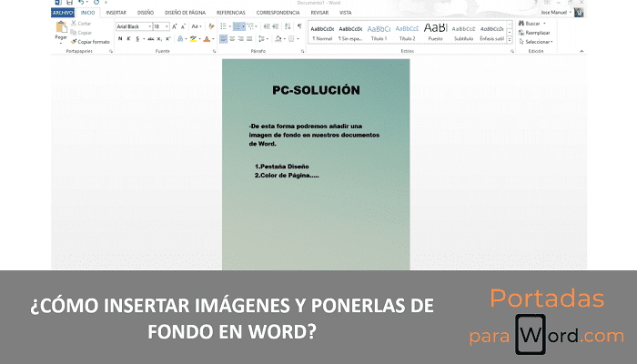Apply the Subtítulo style
Viewport: 637px width, 364px height.
[463, 33]
